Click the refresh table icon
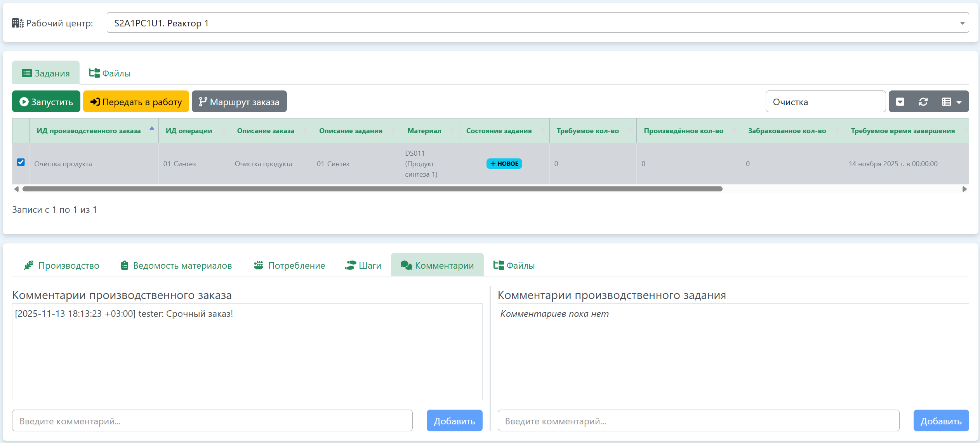Image resolution: width=980 pixels, height=443 pixels. (923, 102)
